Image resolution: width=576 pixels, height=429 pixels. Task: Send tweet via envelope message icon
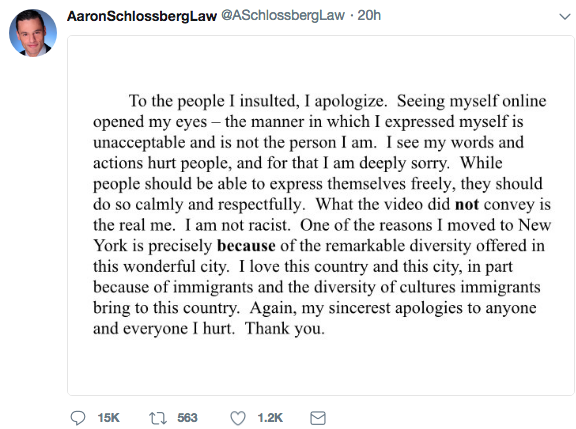pos(318,418)
